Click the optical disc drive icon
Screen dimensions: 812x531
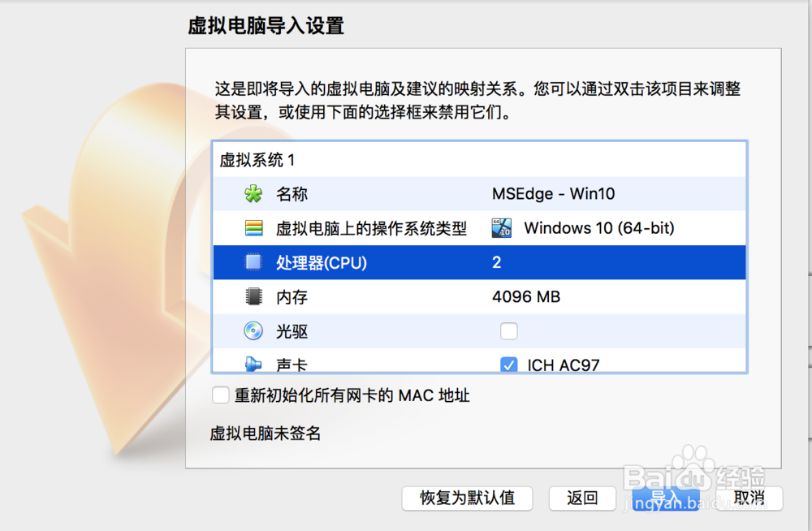(253, 330)
